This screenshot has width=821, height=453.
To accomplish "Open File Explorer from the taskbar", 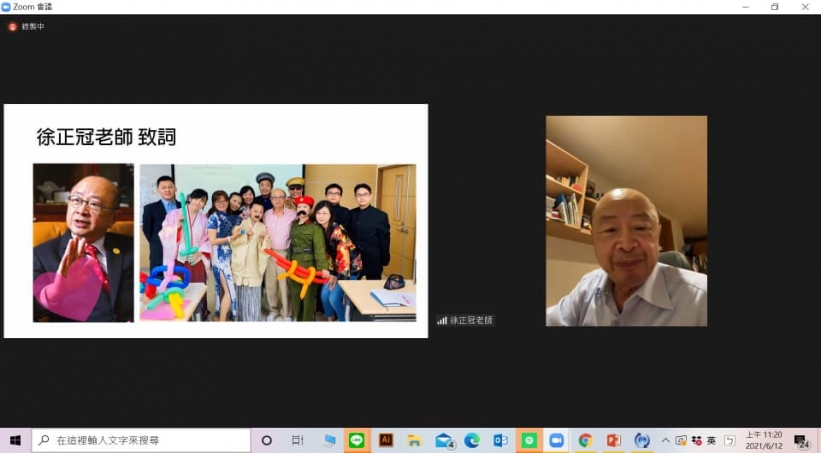I will (x=414, y=440).
